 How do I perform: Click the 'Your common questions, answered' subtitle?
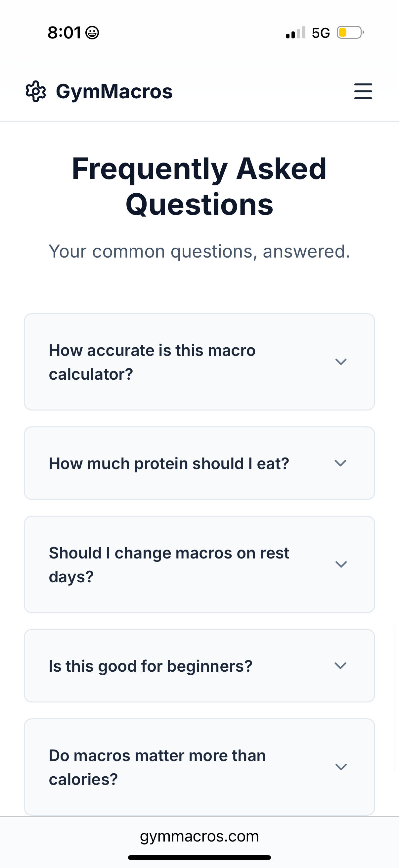pyautogui.click(x=199, y=251)
